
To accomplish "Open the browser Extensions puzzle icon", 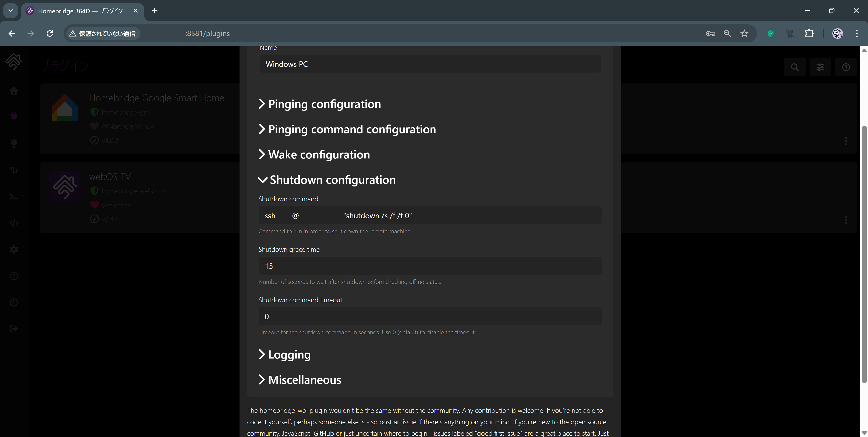I will [x=809, y=33].
